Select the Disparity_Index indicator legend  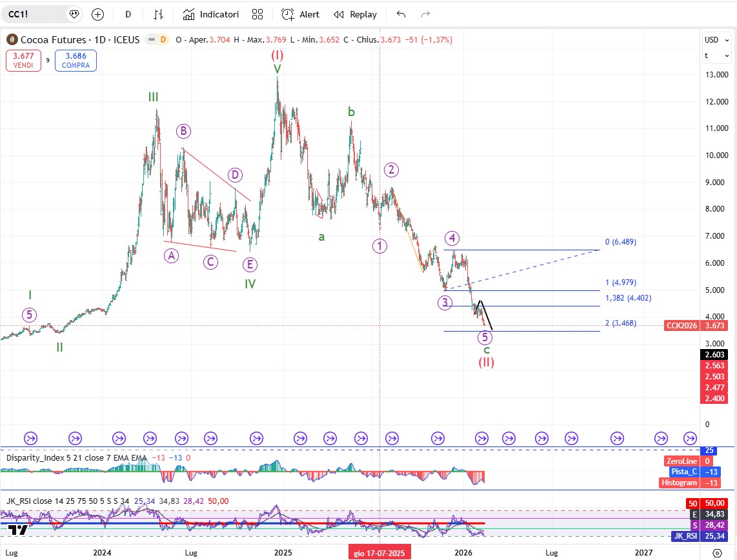(x=45, y=457)
